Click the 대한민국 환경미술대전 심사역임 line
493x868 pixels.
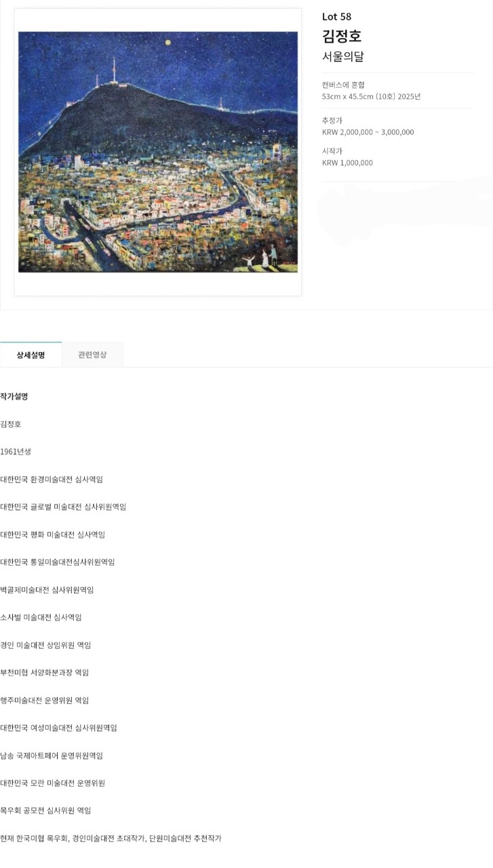pyautogui.click(x=52, y=479)
